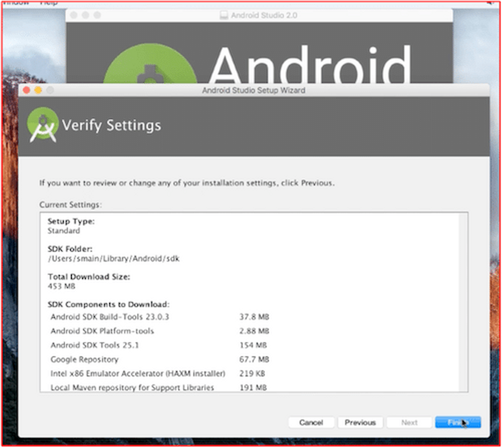This screenshot has height=448, width=502.
Task: Click the "Android Studio 2.0" window title
Action: point(264,15)
